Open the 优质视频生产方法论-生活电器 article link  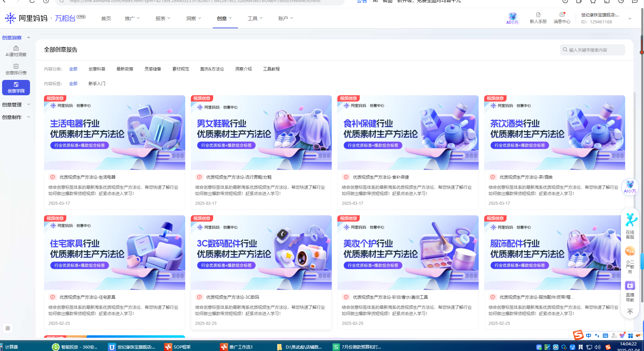coord(87,177)
